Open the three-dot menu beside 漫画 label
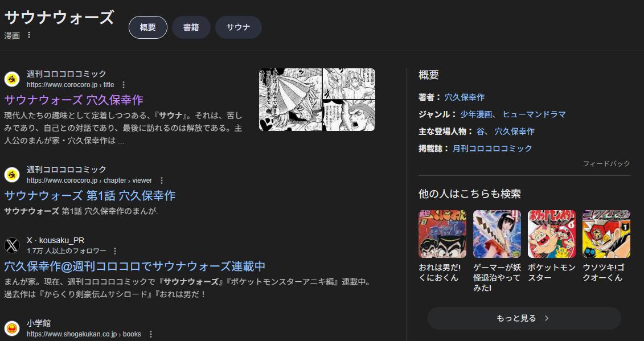Viewport: 644px width, 341px height. (28, 35)
